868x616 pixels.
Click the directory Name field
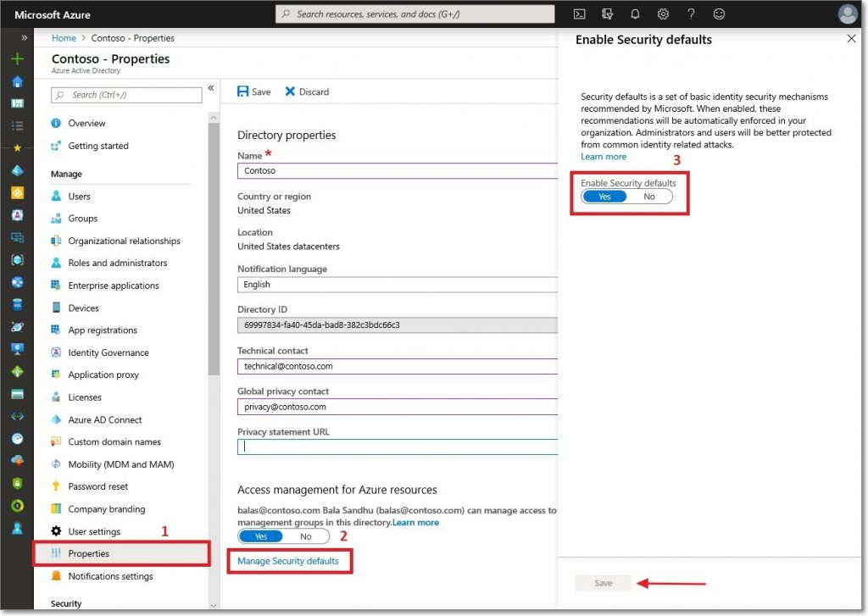coord(398,170)
